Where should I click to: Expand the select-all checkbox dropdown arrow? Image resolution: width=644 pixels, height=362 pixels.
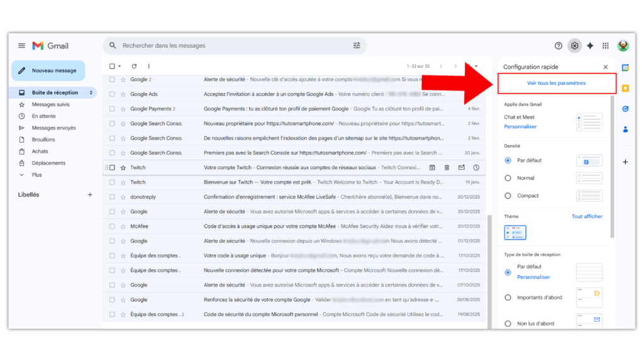tap(119, 66)
